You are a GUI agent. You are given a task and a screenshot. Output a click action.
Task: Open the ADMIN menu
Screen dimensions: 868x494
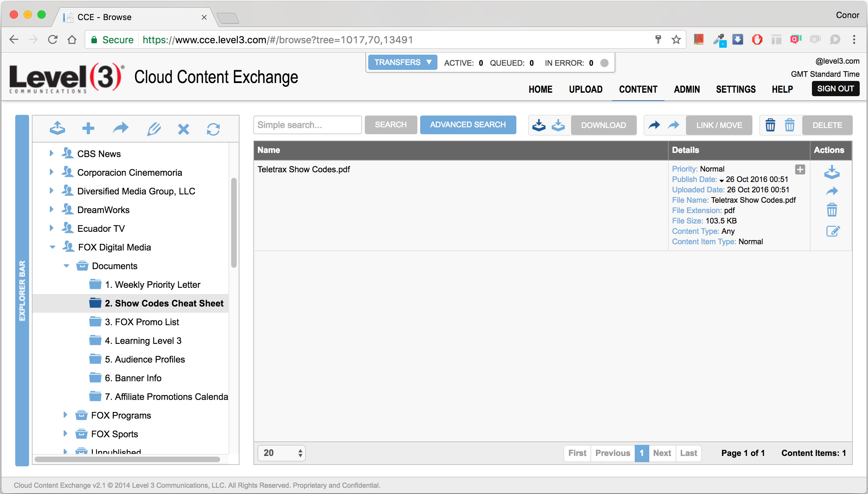click(x=687, y=89)
